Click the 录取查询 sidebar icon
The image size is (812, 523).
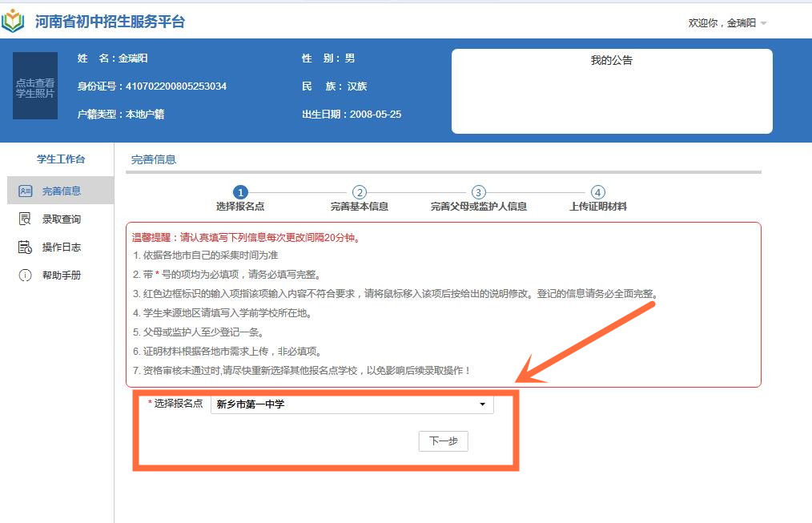[25, 219]
